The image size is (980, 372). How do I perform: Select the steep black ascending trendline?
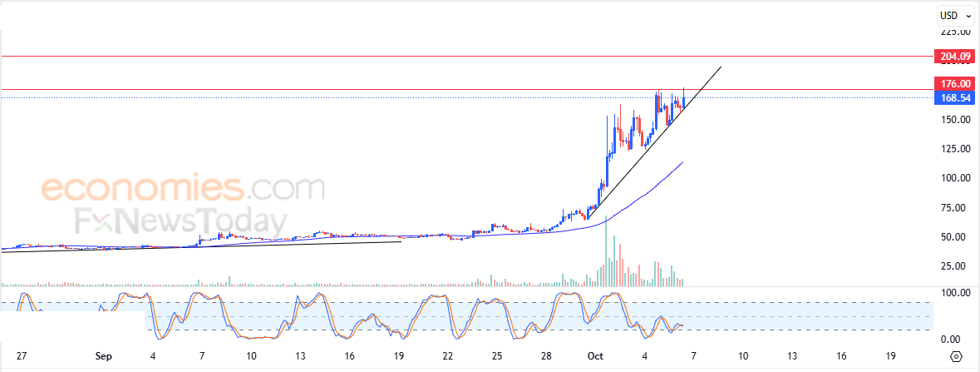point(655,143)
